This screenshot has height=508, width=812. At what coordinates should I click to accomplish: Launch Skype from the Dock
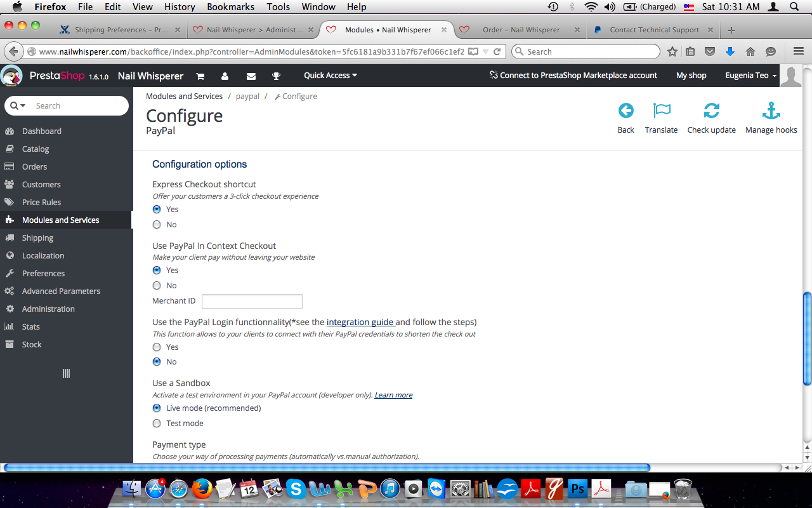(296, 488)
